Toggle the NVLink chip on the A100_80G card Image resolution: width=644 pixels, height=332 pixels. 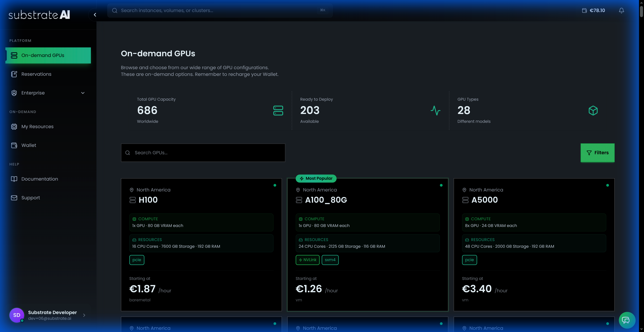click(308, 260)
